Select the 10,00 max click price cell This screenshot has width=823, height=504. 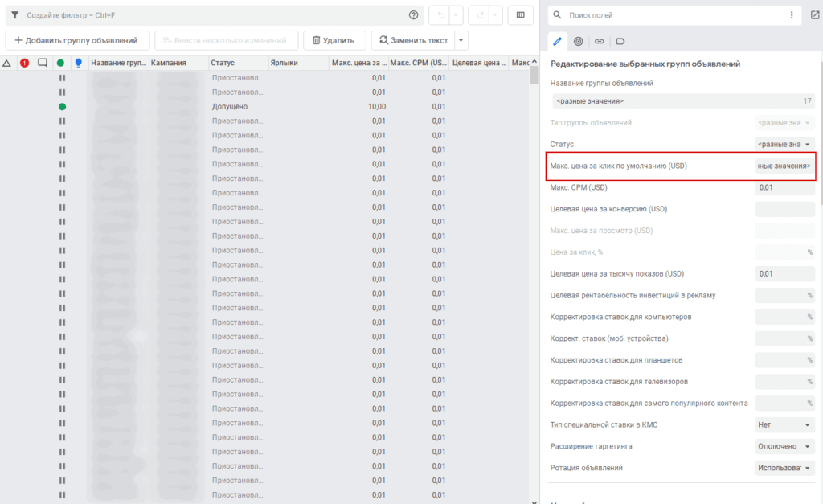[x=358, y=107]
